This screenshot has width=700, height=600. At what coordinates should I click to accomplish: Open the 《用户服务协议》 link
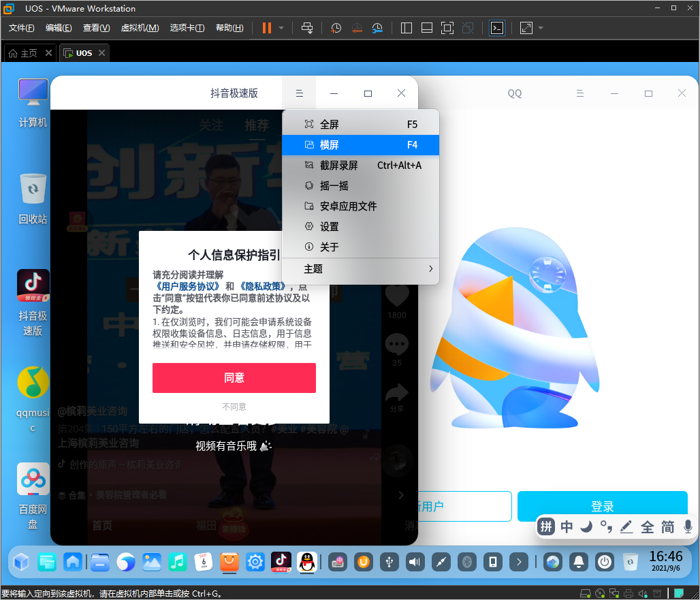coord(187,286)
